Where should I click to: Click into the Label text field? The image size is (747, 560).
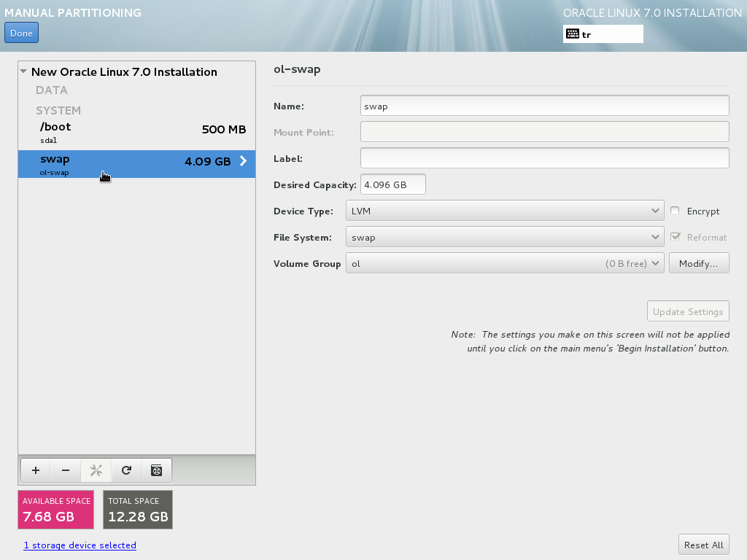pos(544,158)
